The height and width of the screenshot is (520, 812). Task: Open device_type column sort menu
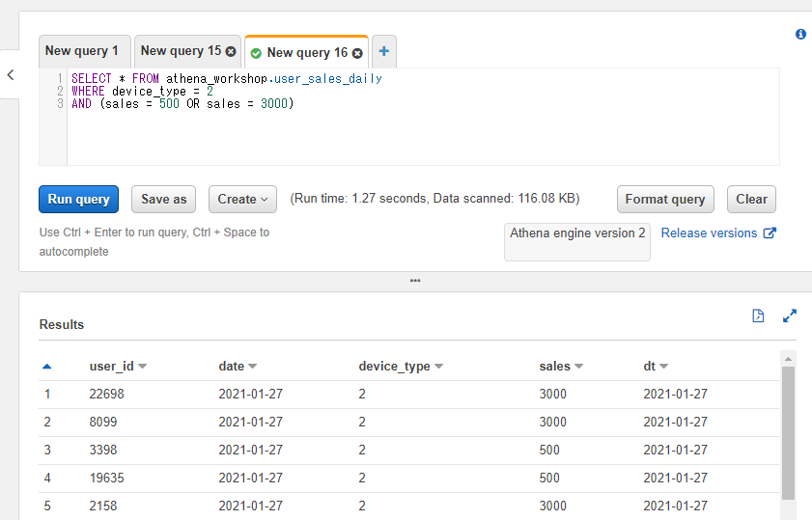pyautogui.click(x=438, y=367)
